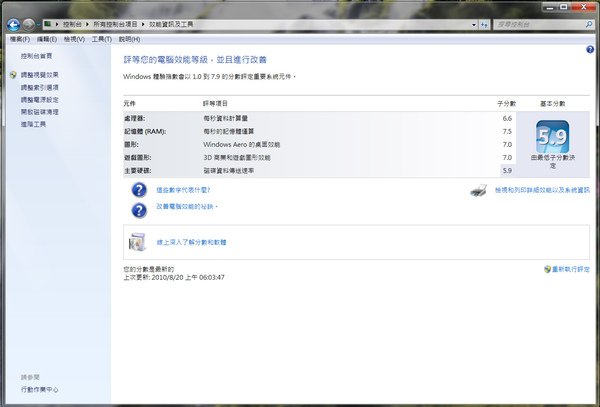Click the address bar refresh button

[484, 24]
